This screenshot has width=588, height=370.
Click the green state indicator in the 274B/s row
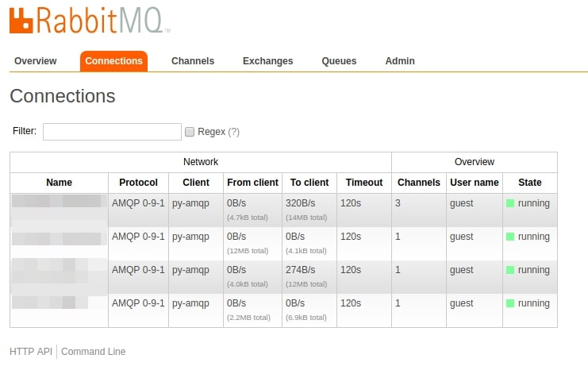point(510,270)
